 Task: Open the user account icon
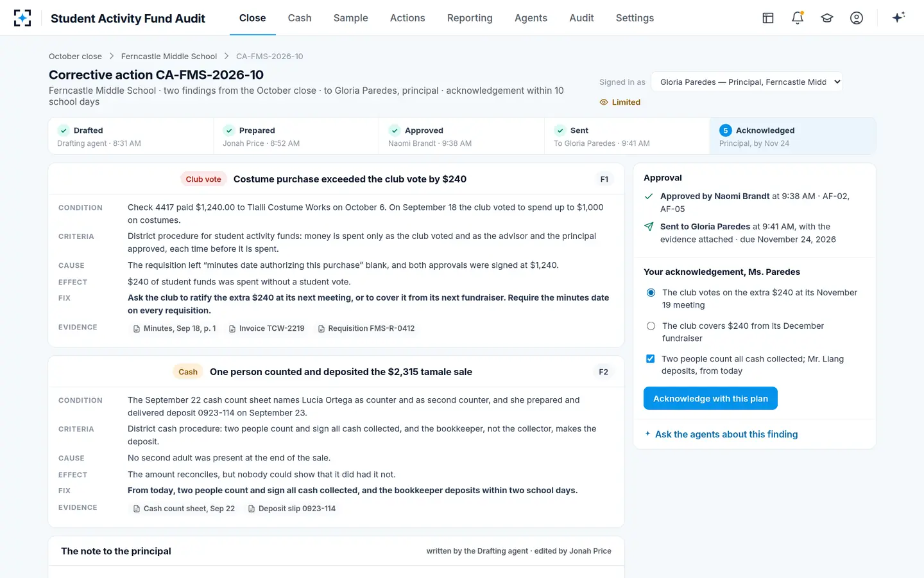pyautogui.click(x=857, y=18)
